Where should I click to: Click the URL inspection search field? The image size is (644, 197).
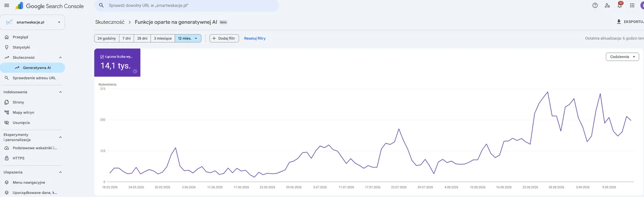click(x=186, y=6)
